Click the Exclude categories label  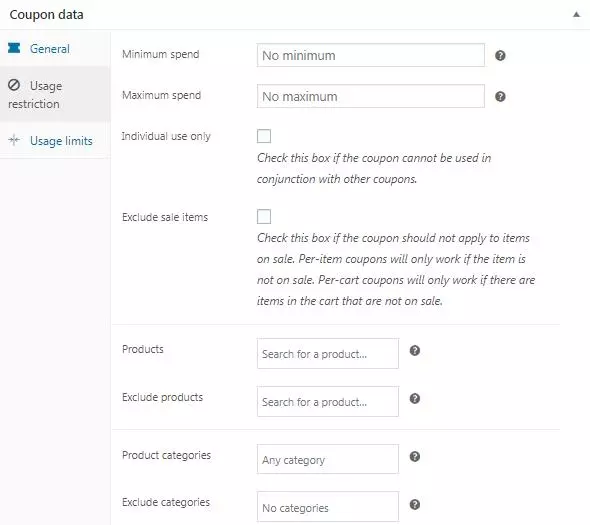[x=166, y=502]
